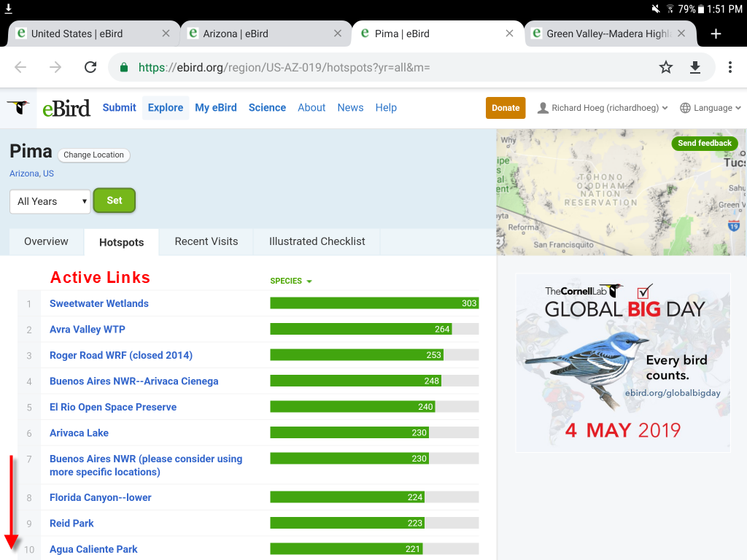Click the Pima page heading
This screenshot has width=747, height=560.
tap(31, 152)
